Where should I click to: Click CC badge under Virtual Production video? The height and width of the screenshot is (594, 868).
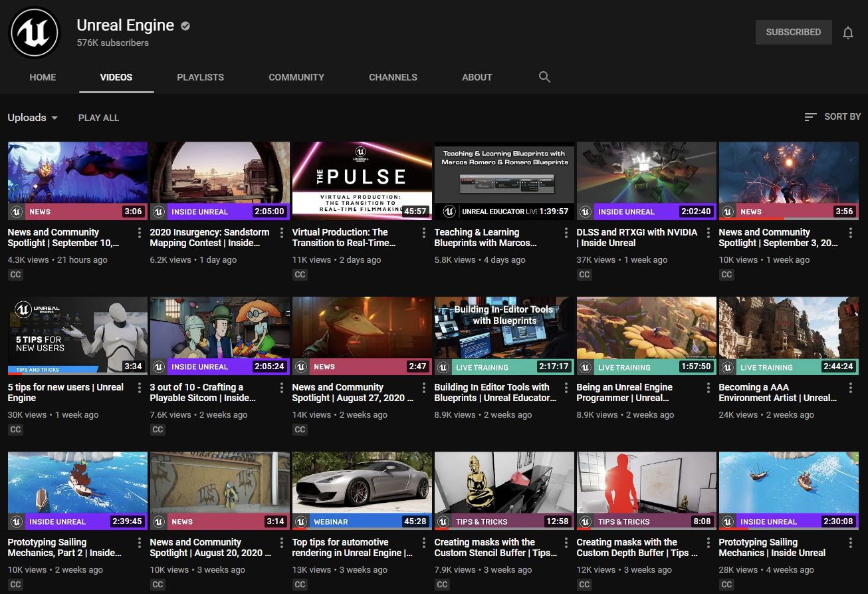click(x=300, y=275)
